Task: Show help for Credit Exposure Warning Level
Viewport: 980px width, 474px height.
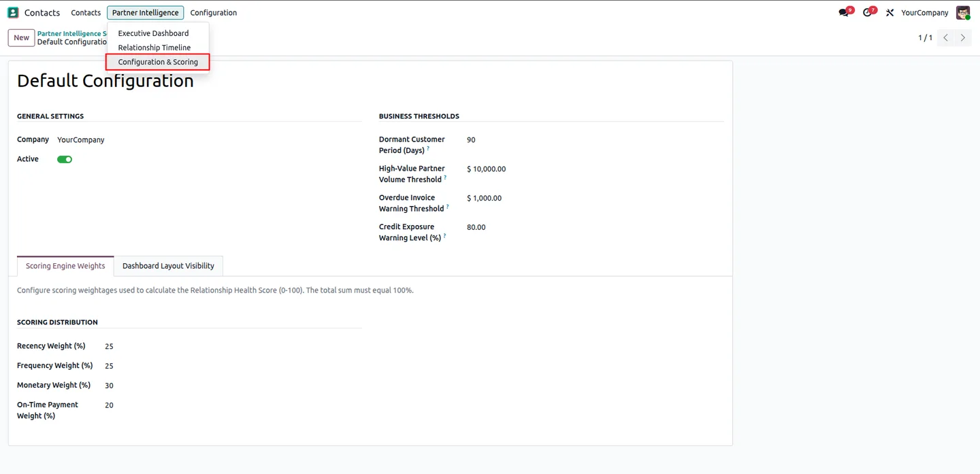Action: pyautogui.click(x=444, y=236)
